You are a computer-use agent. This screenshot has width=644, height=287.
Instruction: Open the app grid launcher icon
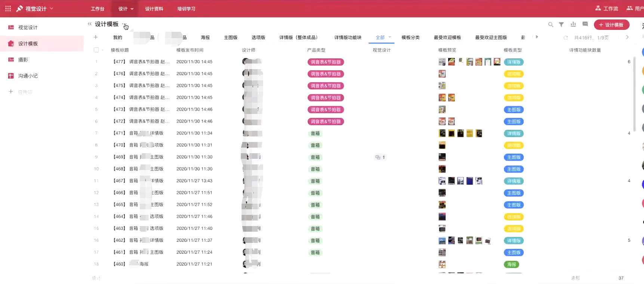(x=8, y=8)
